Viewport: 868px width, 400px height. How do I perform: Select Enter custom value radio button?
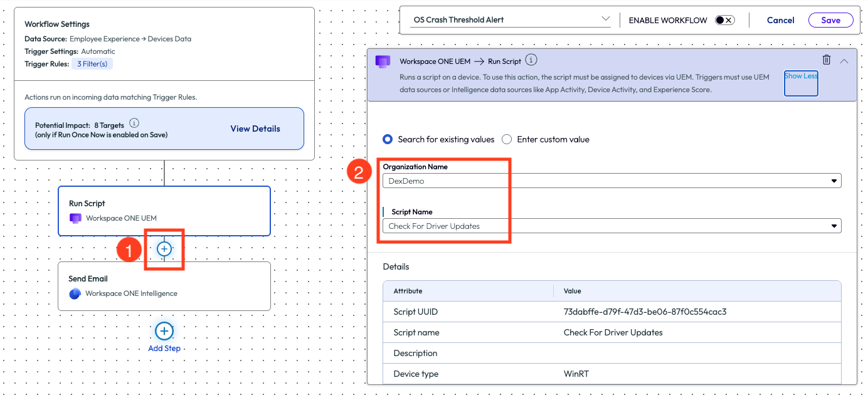pos(507,139)
